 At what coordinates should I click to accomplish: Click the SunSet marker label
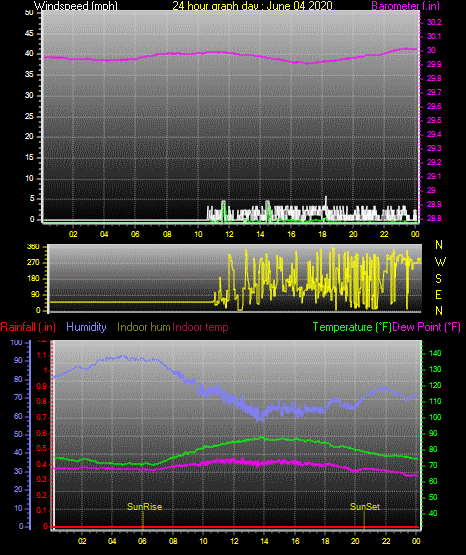click(x=365, y=507)
